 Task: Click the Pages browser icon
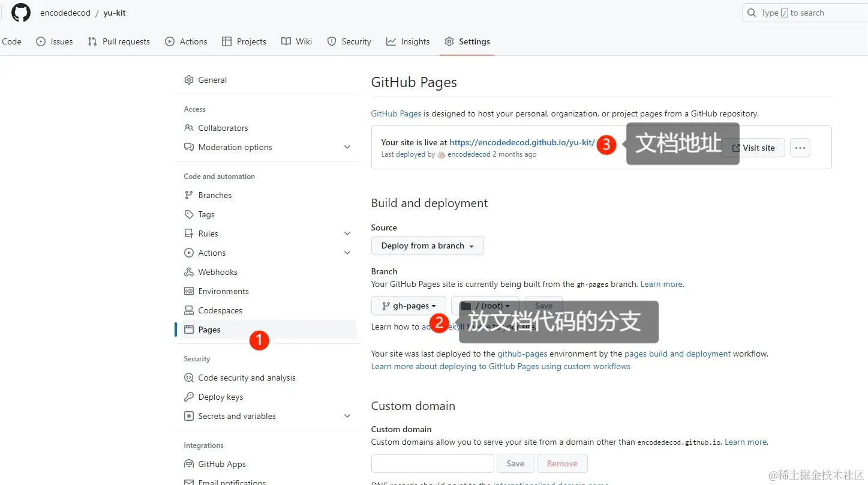pos(189,330)
